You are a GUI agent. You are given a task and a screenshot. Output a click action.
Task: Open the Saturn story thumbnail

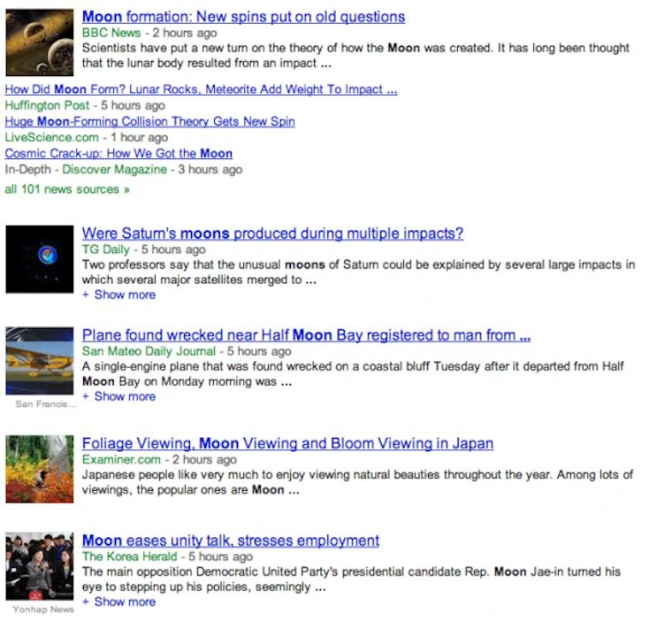pyautogui.click(x=40, y=259)
